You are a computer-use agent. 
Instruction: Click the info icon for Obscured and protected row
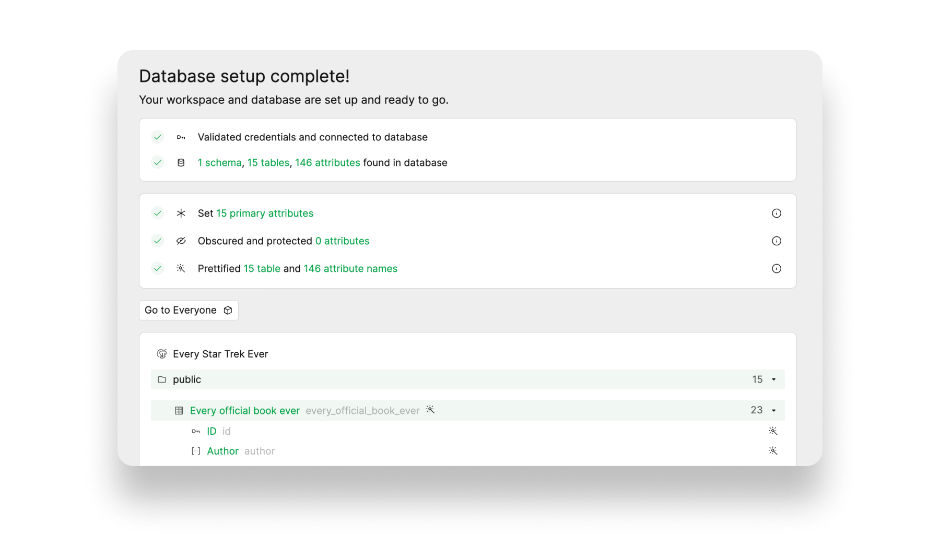point(777,241)
